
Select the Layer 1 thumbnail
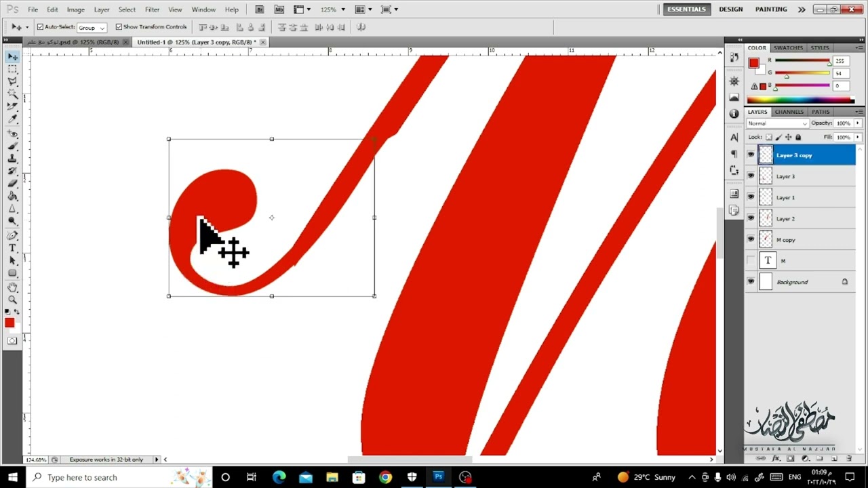click(766, 197)
